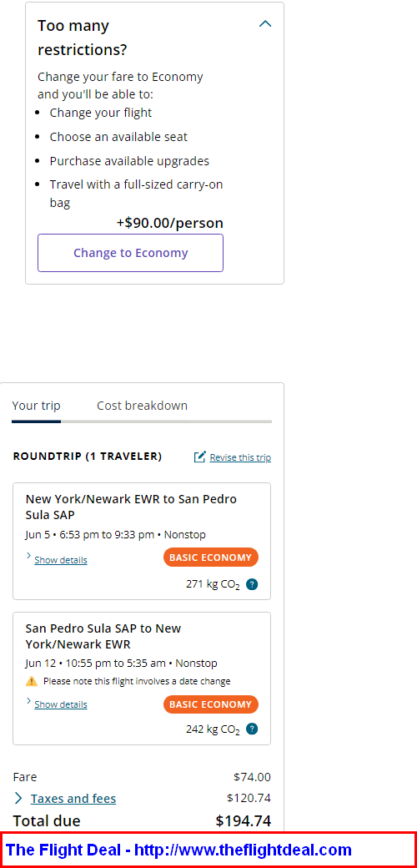Click the return flight BASIC ECONOMY badge
This screenshot has width=417, height=868.
click(x=211, y=704)
